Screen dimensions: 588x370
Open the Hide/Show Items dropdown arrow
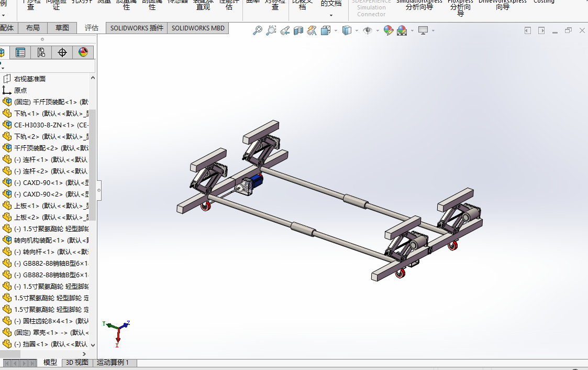(378, 31)
